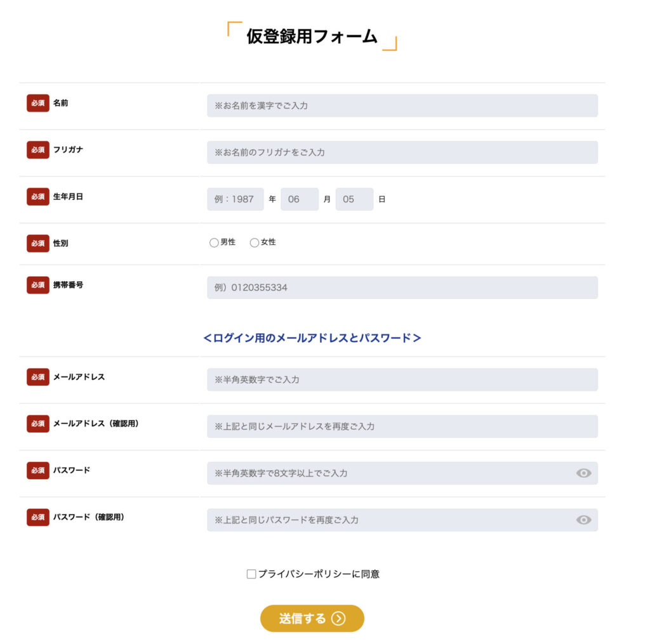Choose the 女性 radio option
The height and width of the screenshot is (644, 650).
[255, 242]
